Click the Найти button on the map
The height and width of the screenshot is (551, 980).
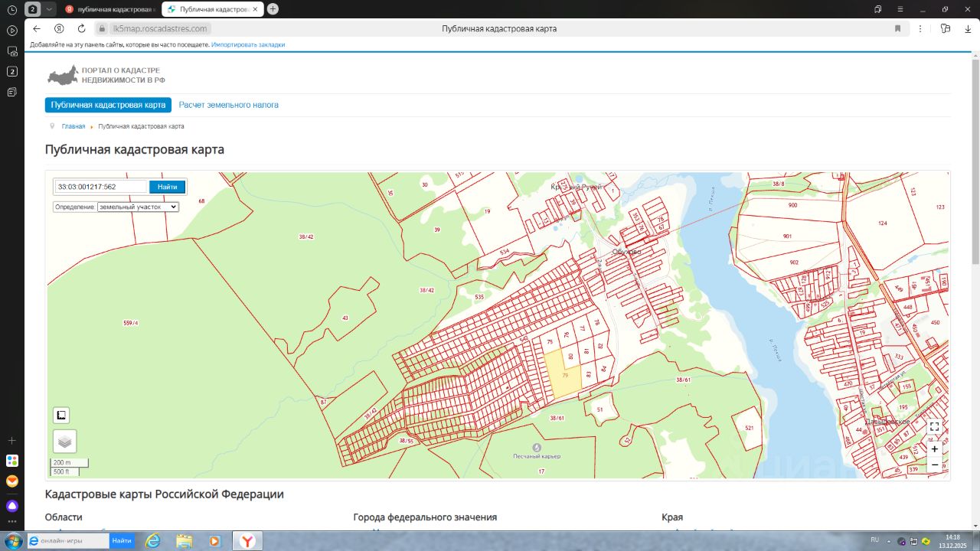pyautogui.click(x=168, y=187)
